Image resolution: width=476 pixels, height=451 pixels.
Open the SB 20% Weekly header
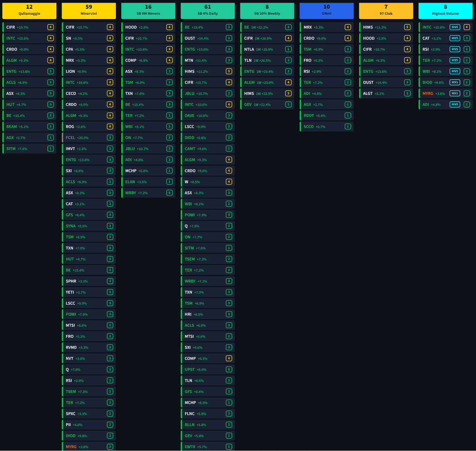(267, 11)
